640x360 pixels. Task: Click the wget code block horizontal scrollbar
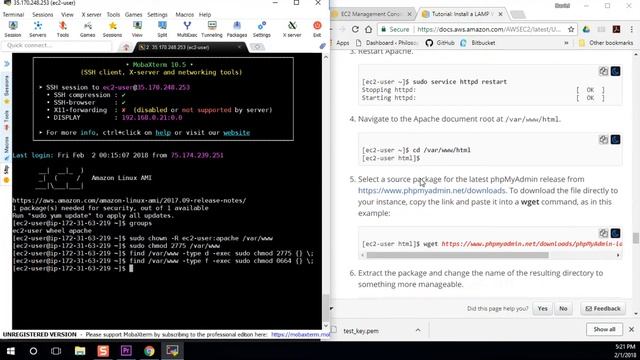tap(457, 255)
